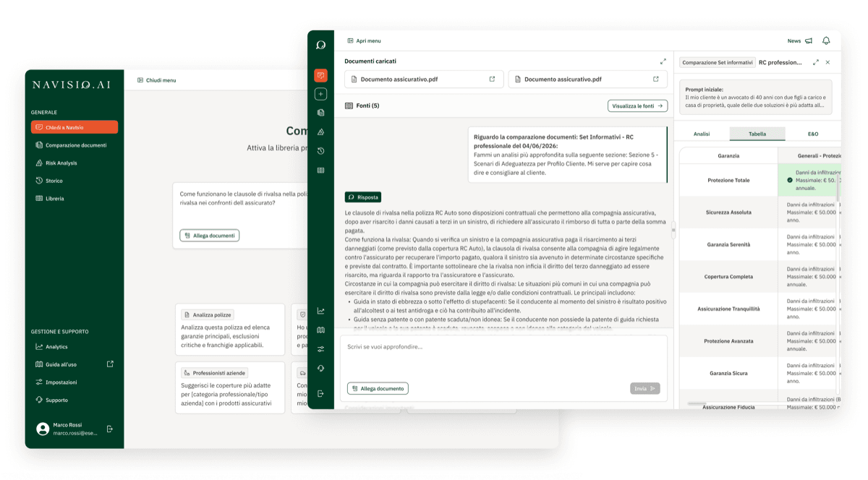
Task: Open the first Documento assicurativo.pdf card
Action: [x=423, y=79]
